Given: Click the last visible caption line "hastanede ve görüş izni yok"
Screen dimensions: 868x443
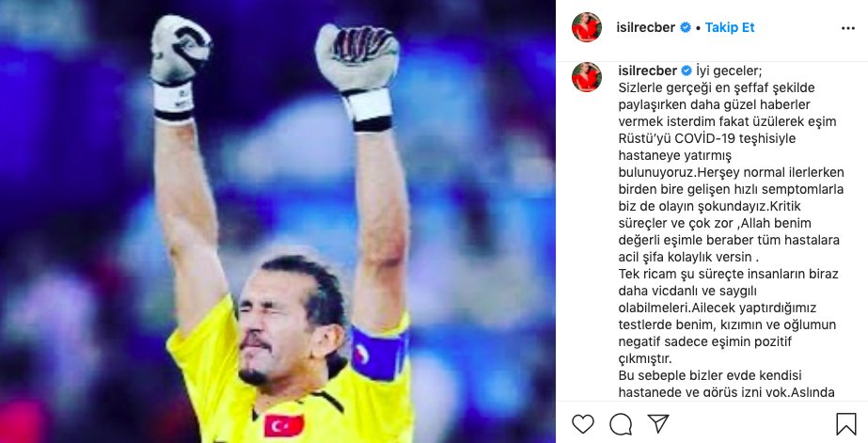Looking at the screenshot, I should coord(703,392).
